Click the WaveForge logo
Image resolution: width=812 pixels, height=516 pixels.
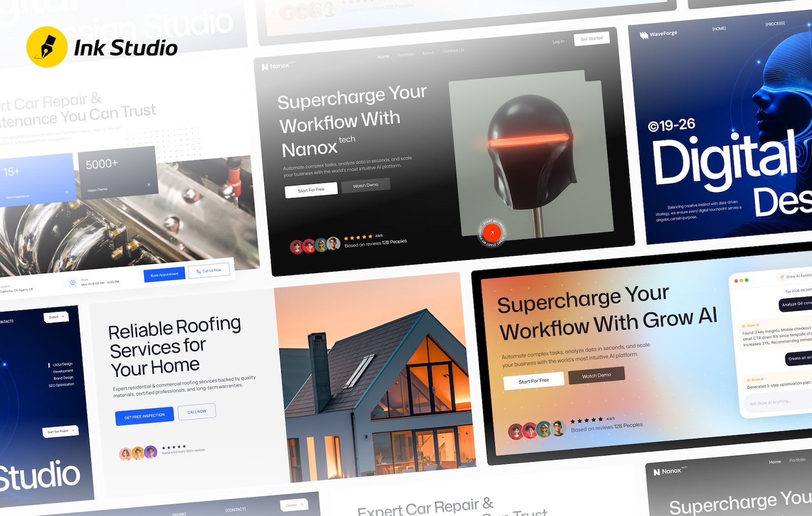coord(658,34)
